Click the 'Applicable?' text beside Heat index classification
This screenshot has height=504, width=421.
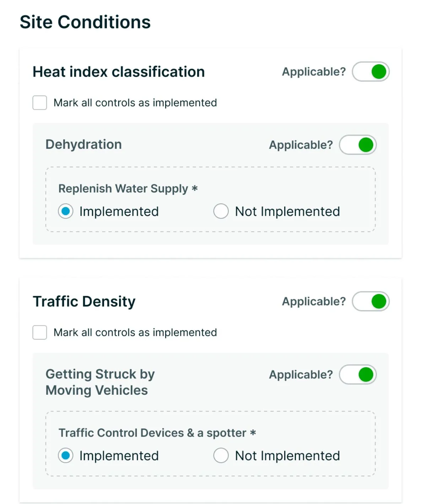(x=314, y=72)
